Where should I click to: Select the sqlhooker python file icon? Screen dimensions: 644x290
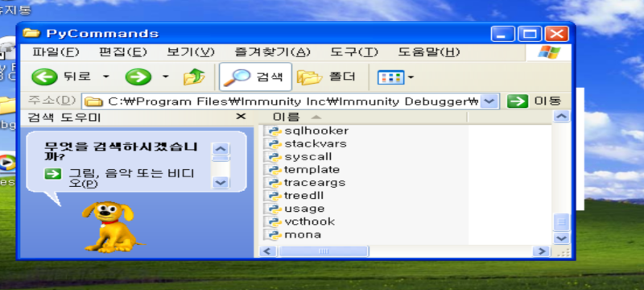pyautogui.click(x=273, y=131)
